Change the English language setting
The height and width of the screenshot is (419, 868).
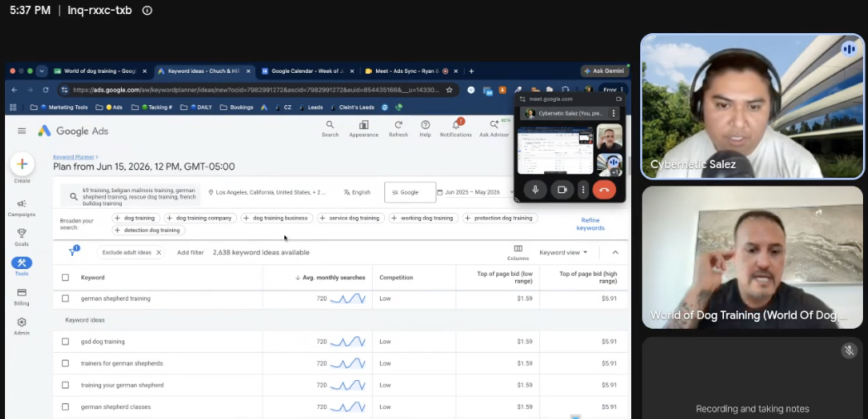[x=357, y=192]
